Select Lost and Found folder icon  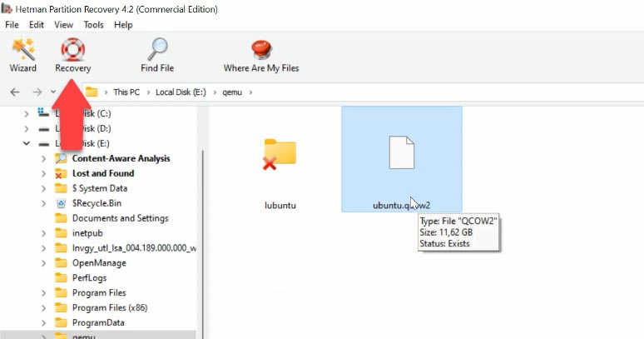pyautogui.click(x=61, y=173)
